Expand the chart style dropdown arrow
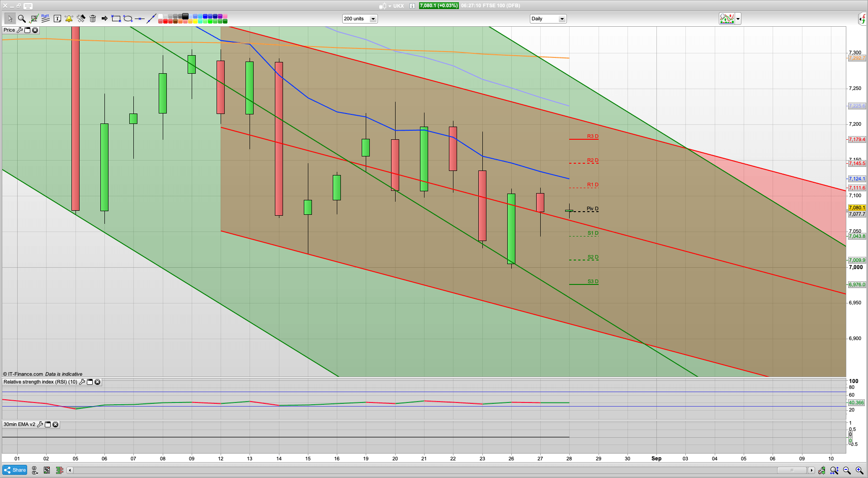868x478 pixels. coord(738,19)
